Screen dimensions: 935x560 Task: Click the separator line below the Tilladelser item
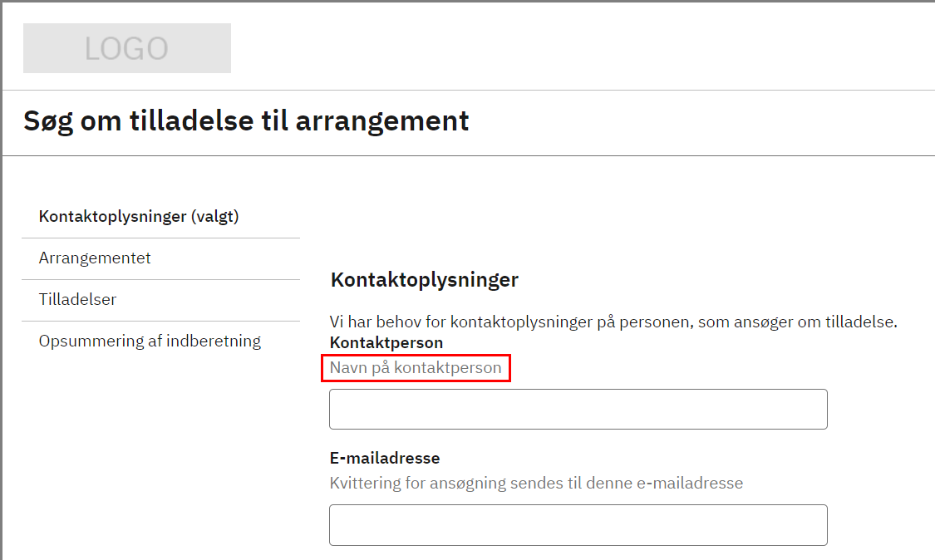(x=160, y=321)
